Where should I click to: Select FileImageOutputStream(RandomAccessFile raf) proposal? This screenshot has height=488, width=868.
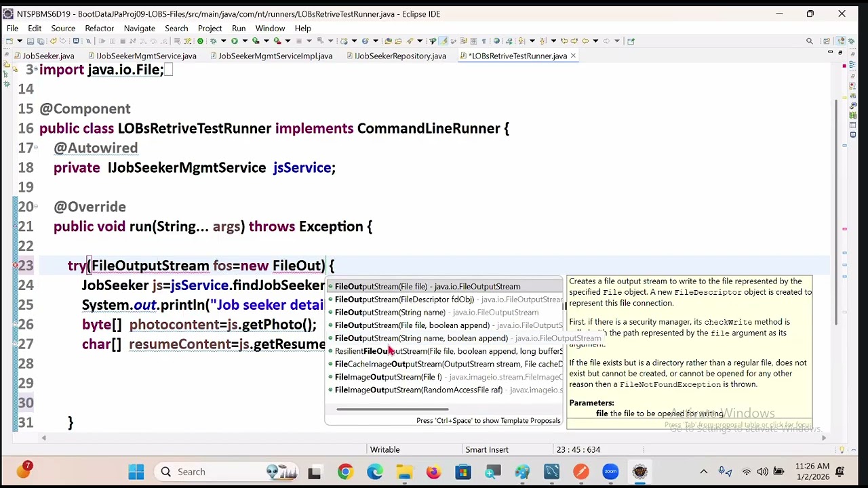click(445, 390)
